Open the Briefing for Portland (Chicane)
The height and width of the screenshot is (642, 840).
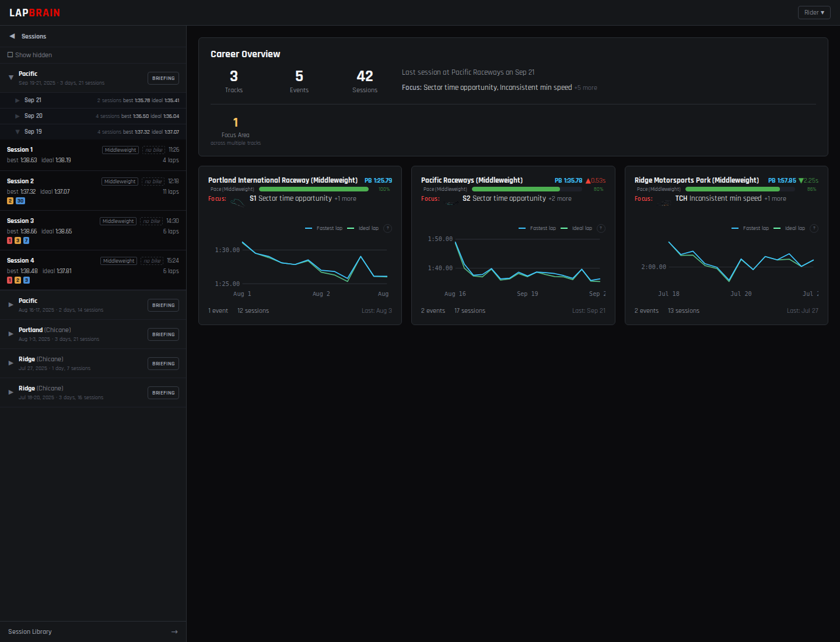click(x=163, y=334)
